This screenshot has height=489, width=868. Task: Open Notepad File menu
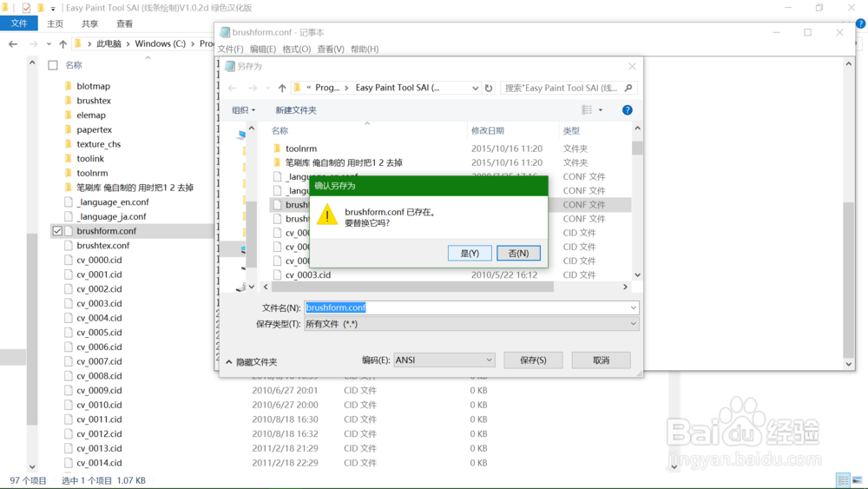(x=230, y=50)
